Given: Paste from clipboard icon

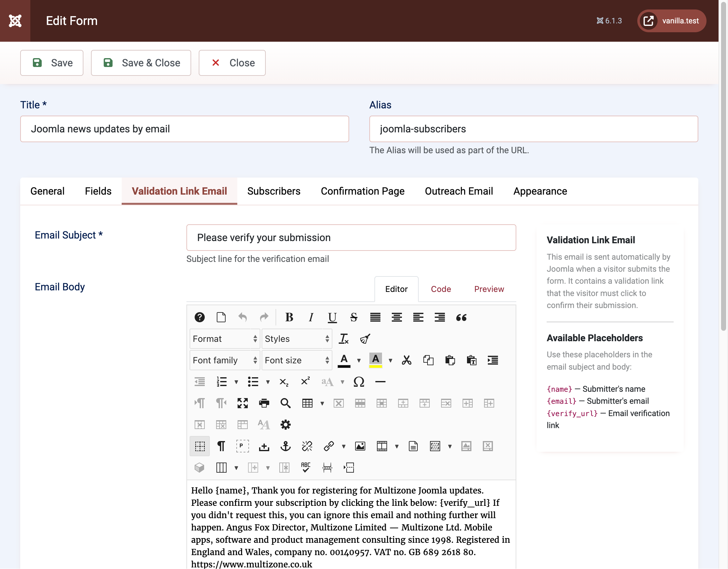Looking at the screenshot, I should coord(450,360).
